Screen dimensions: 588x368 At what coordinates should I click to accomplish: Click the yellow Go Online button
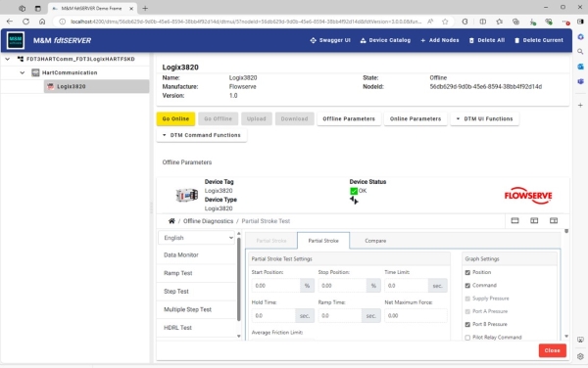175,118
